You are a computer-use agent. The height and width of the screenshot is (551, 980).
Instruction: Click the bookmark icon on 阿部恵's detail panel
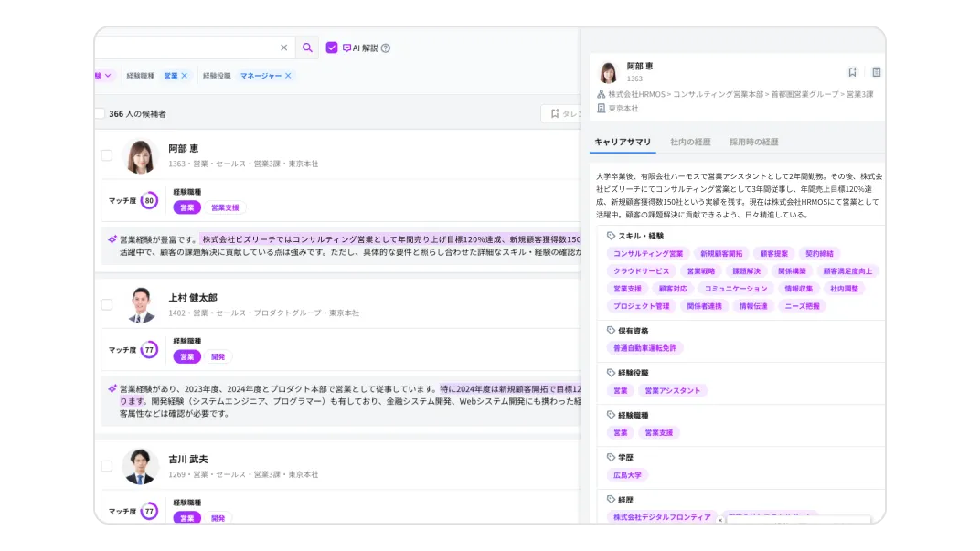click(852, 71)
